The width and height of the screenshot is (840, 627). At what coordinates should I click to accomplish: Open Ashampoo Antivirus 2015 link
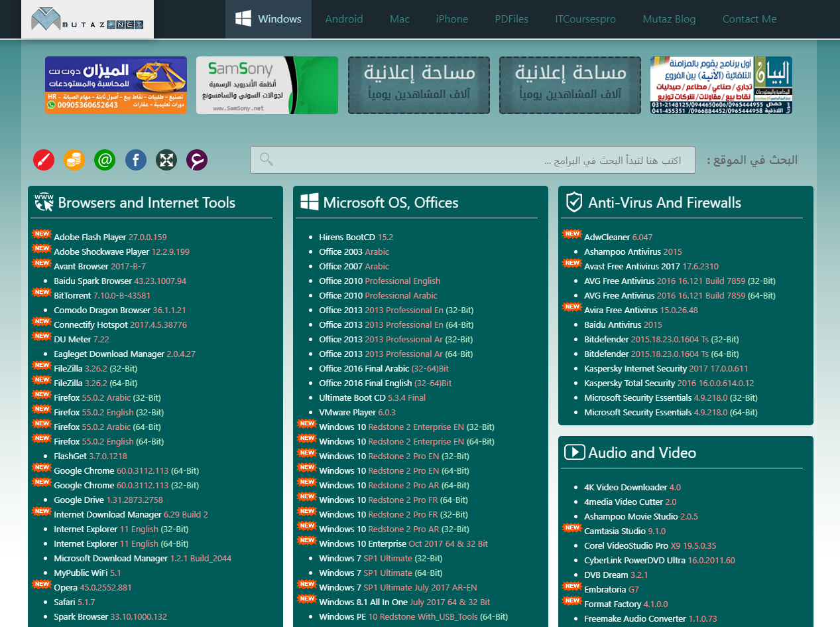click(x=633, y=251)
